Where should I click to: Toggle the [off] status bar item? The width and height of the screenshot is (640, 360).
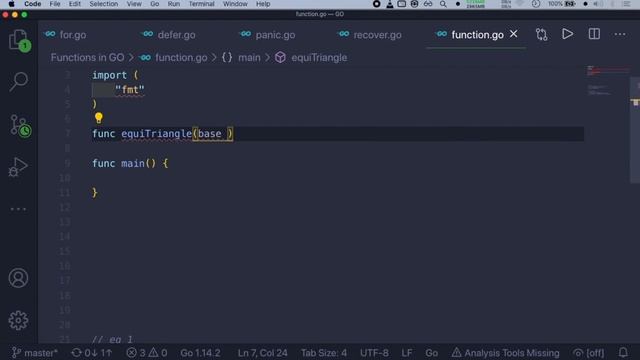click(589, 353)
